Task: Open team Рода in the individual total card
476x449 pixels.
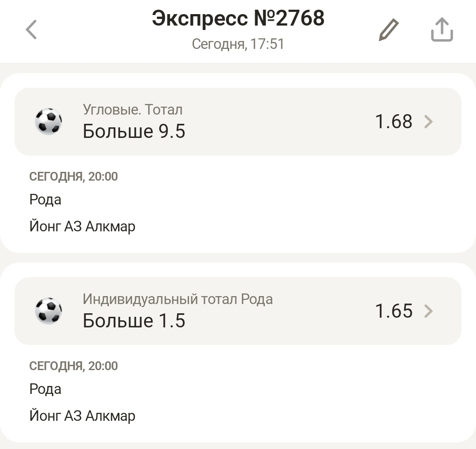Action: (x=45, y=390)
